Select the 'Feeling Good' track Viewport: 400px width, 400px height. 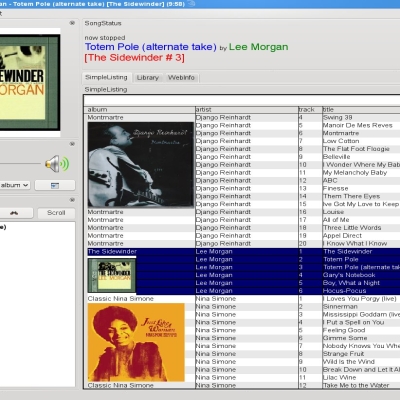point(344,330)
